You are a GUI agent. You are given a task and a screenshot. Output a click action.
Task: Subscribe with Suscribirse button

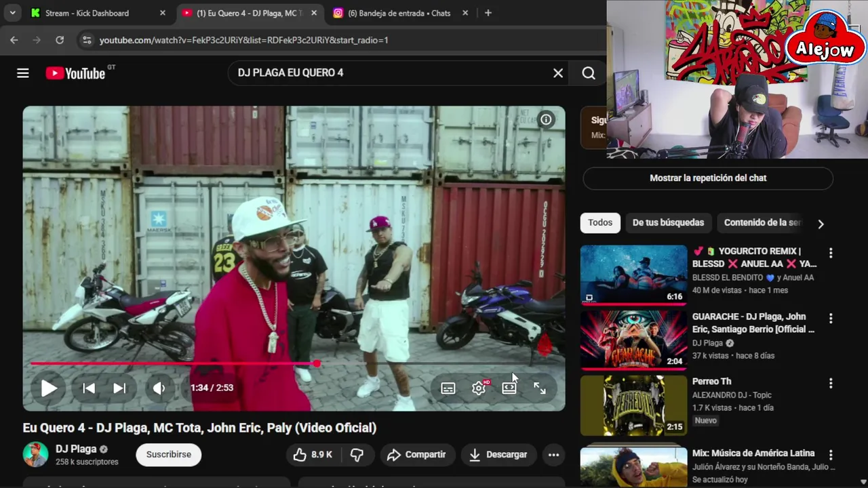coord(169,455)
